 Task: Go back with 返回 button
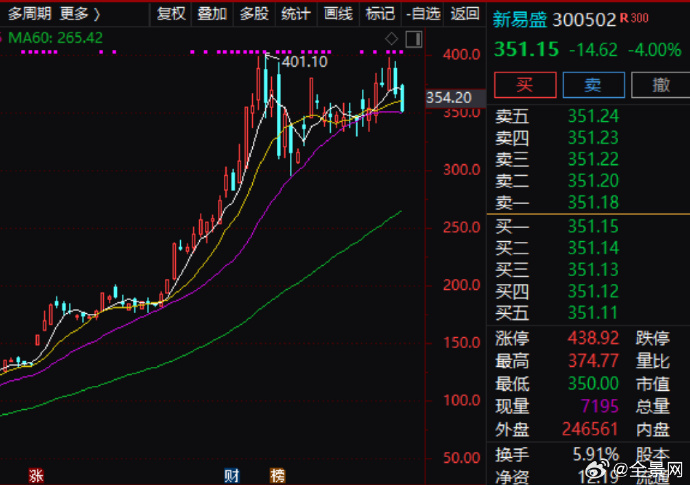pos(465,14)
